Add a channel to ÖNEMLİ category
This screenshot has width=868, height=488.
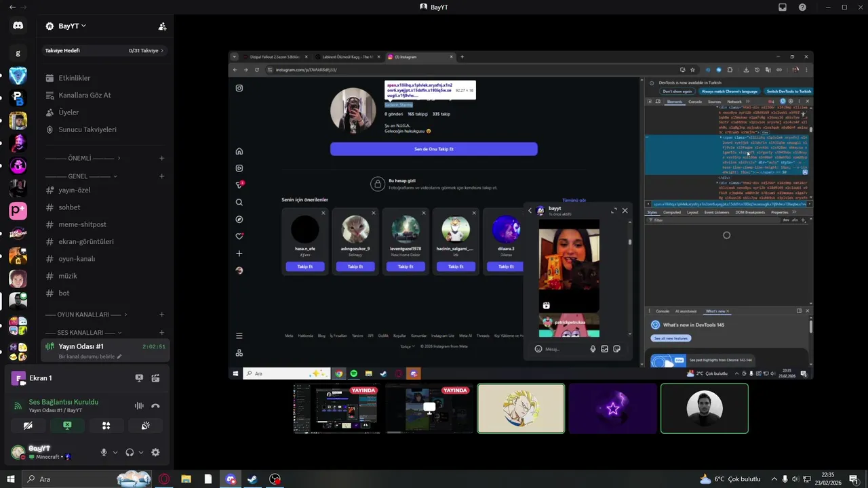[x=161, y=158]
